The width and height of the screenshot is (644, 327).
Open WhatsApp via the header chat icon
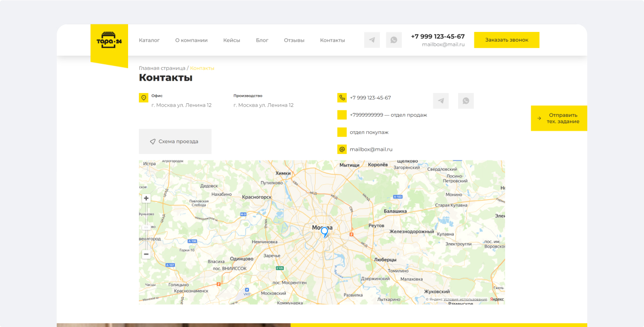[x=394, y=39]
